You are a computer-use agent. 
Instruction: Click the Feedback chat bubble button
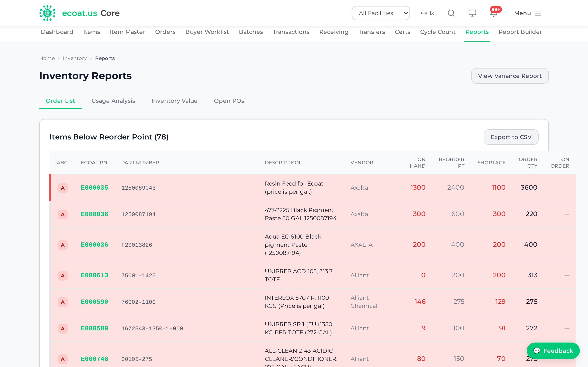[553, 350]
